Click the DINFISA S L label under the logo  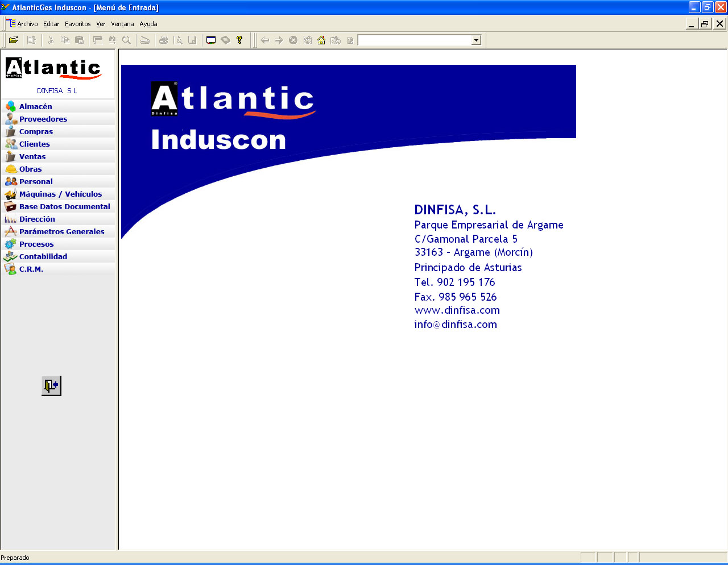pyautogui.click(x=57, y=91)
